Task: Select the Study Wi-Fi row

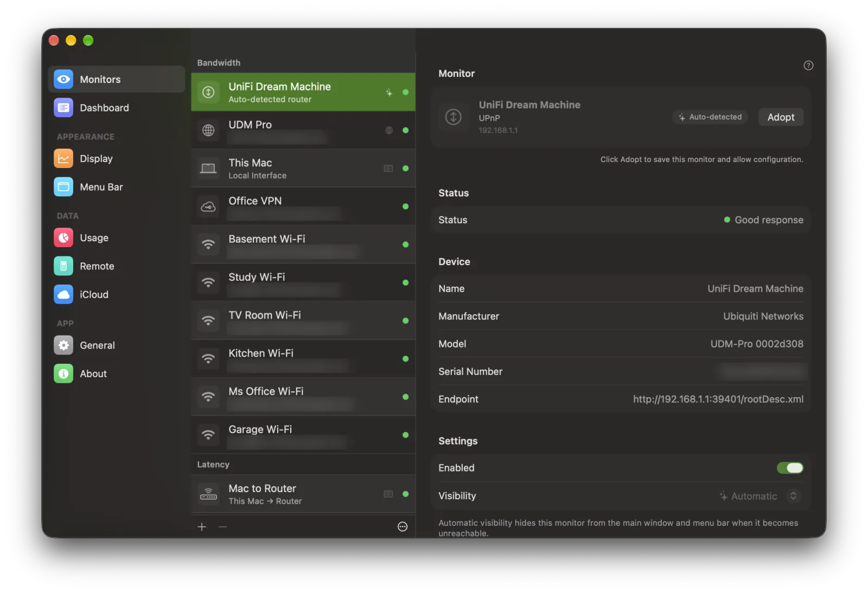Action: (303, 282)
